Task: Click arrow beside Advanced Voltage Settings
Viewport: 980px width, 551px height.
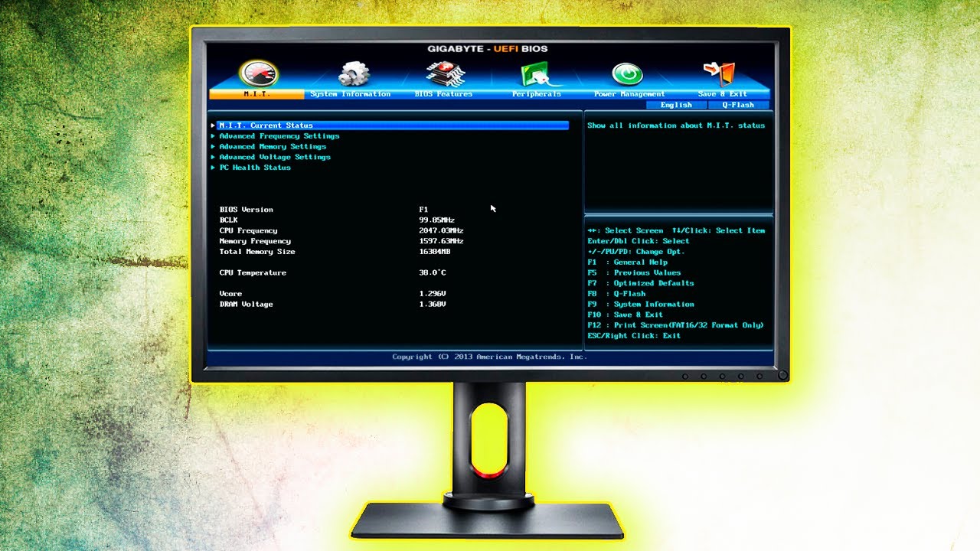Action: point(214,157)
